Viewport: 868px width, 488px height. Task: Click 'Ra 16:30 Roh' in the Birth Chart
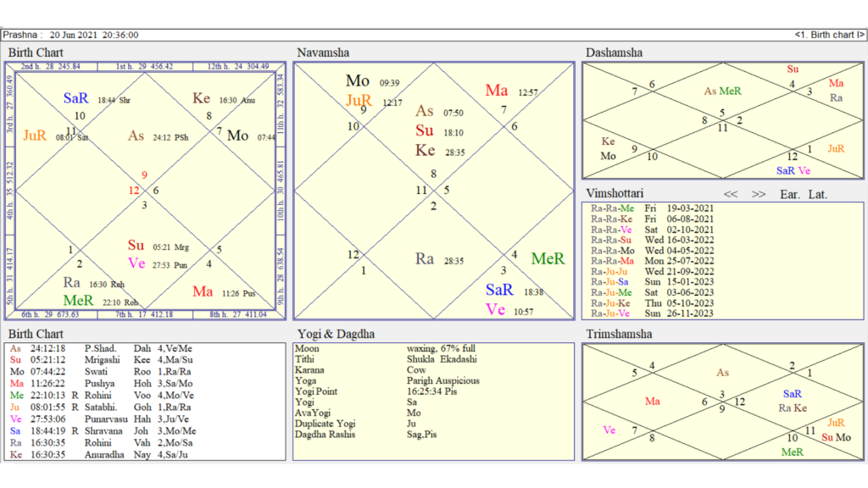[x=93, y=283]
